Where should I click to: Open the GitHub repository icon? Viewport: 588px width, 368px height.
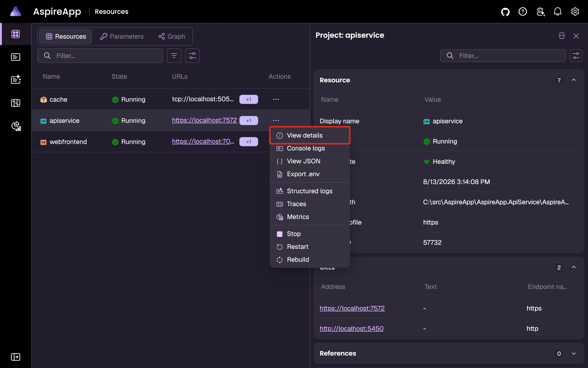pos(505,11)
